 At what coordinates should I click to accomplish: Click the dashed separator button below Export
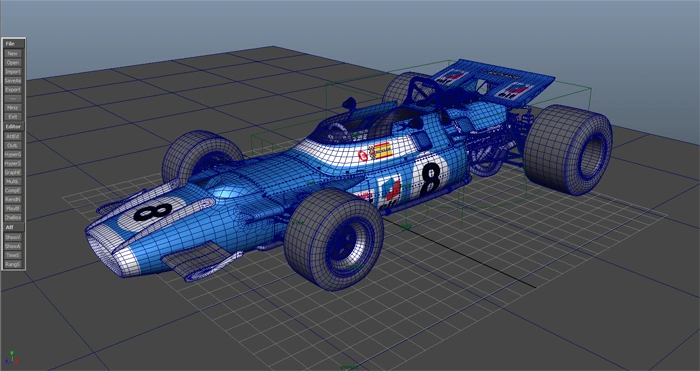coord(13,99)
